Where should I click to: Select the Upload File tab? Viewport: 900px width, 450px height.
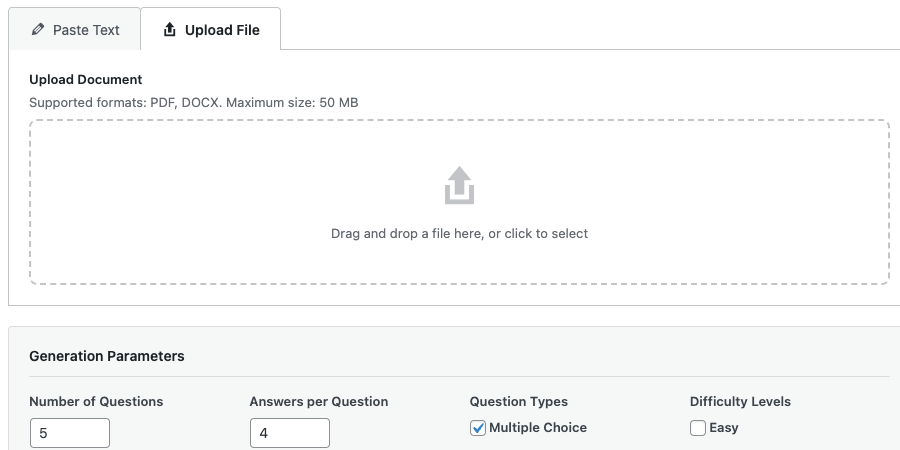click(x=211, y=30)
